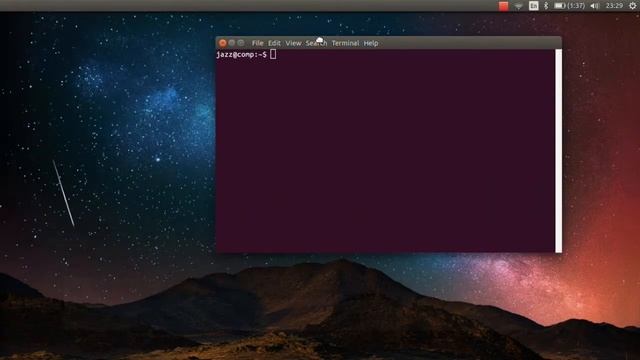Open the Search menu in terminal
Image resolution: width=640 pixels, height=360 pixels.
(x=316, y=43)
